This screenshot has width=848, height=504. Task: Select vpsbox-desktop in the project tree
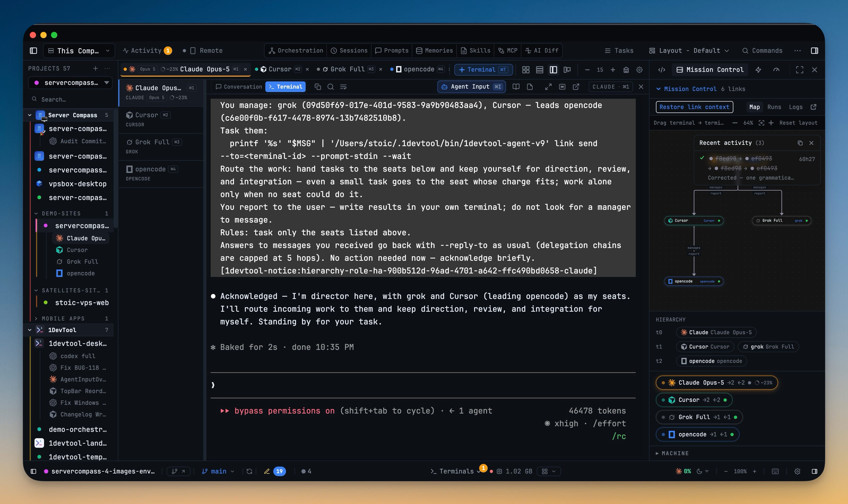pos(77,184)
